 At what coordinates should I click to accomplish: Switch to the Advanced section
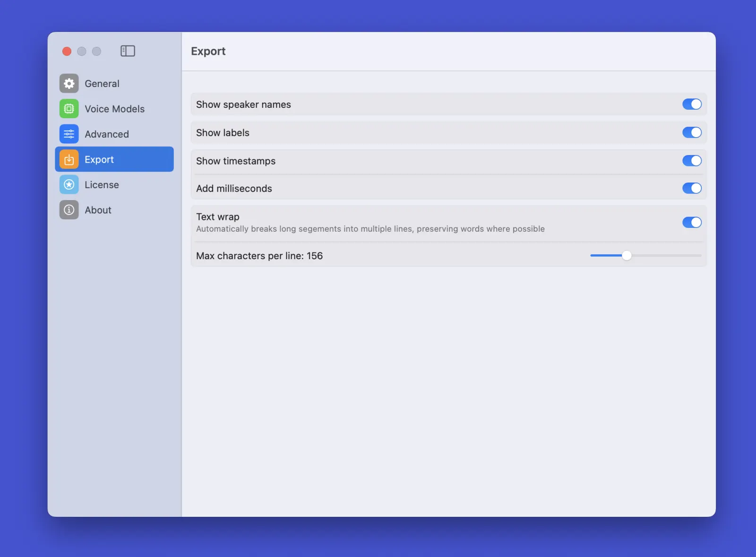pos(114,134)
